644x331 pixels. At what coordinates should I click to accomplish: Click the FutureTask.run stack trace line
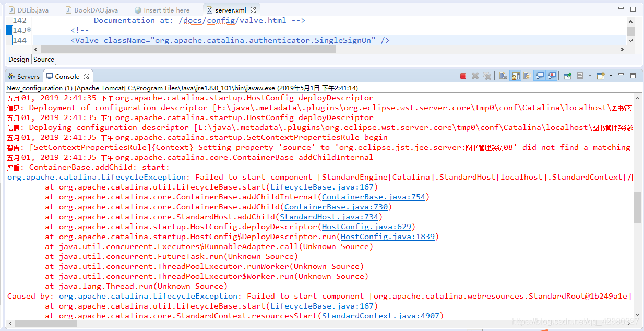pos(171,256)
